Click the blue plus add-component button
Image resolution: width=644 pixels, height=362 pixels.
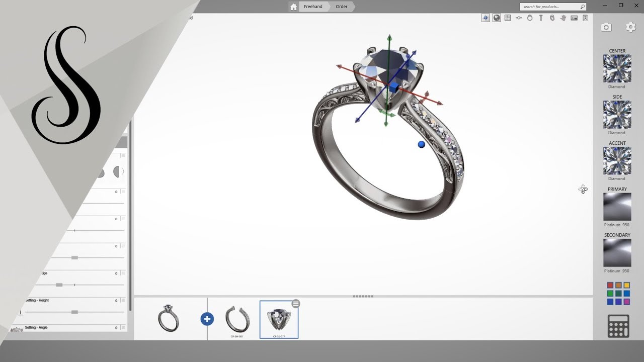(x=207, y=319)
